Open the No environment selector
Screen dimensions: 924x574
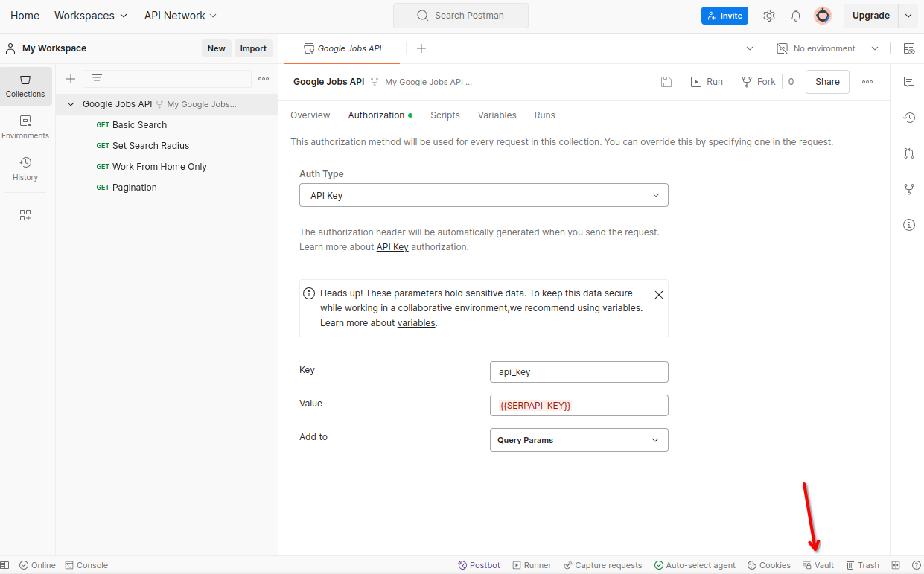click(828, 48)
